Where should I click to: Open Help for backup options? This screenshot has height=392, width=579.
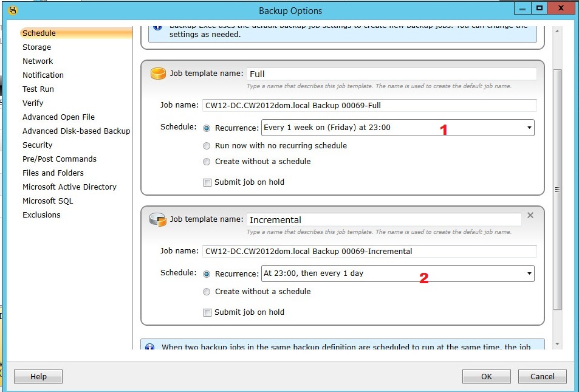38,376
